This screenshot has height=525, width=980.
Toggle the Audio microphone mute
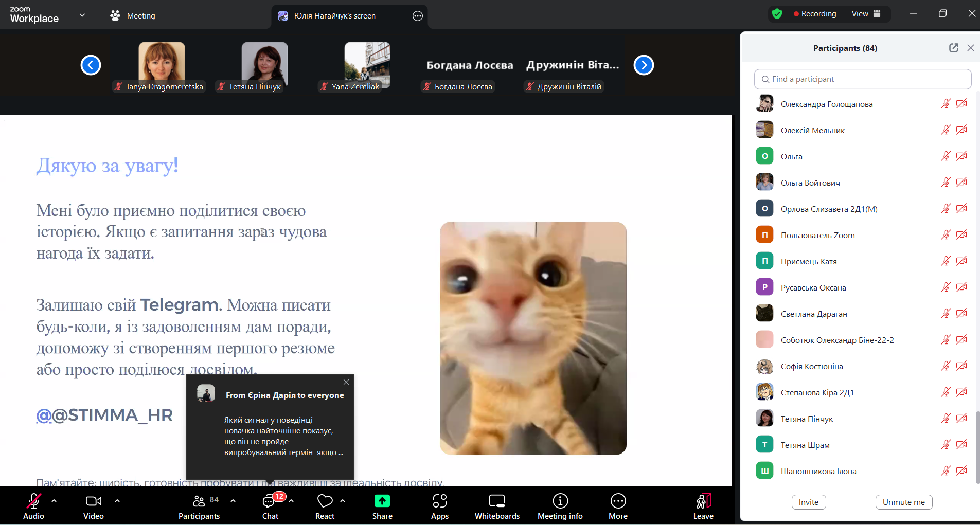pyautogui.click(x=33, y=501)
